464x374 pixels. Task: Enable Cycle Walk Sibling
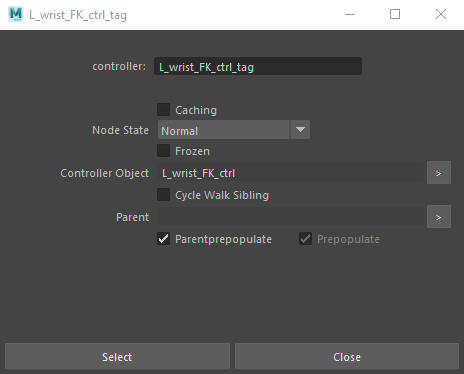(163, 195)
